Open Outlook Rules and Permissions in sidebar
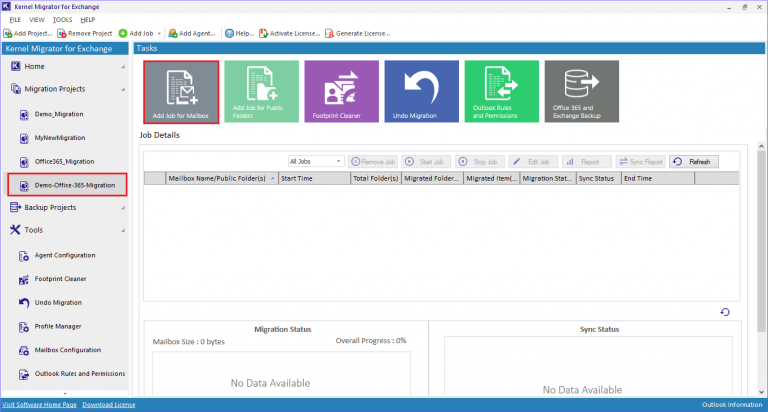Image resolution: width=768 pixels, height=412 pixels. pyautogui.click(x=80, y=373)
